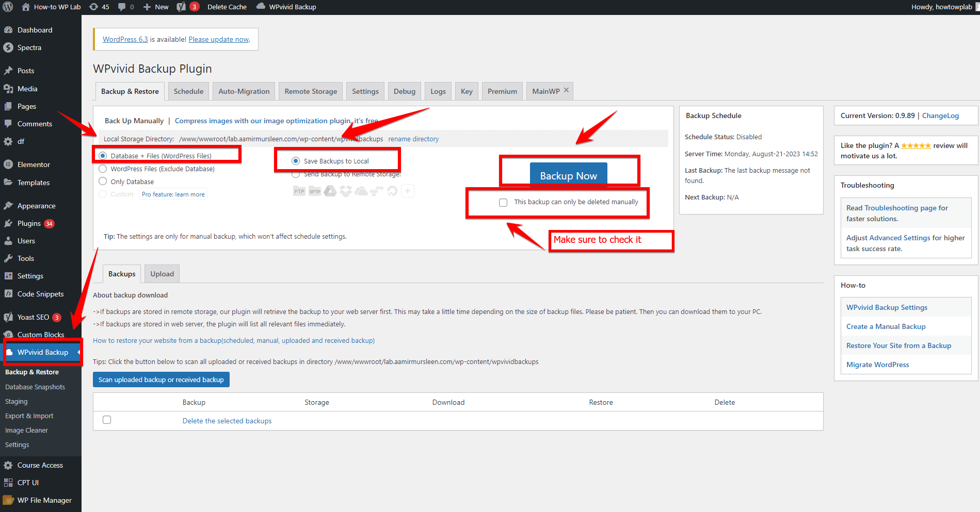The image size is (980, 512).
Task: Select the FTP remote storage icon
Action: click(299, 191)
